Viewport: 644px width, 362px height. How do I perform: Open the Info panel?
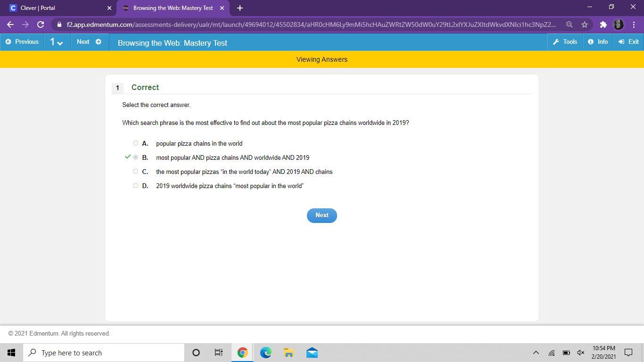(x=598, y=42)
